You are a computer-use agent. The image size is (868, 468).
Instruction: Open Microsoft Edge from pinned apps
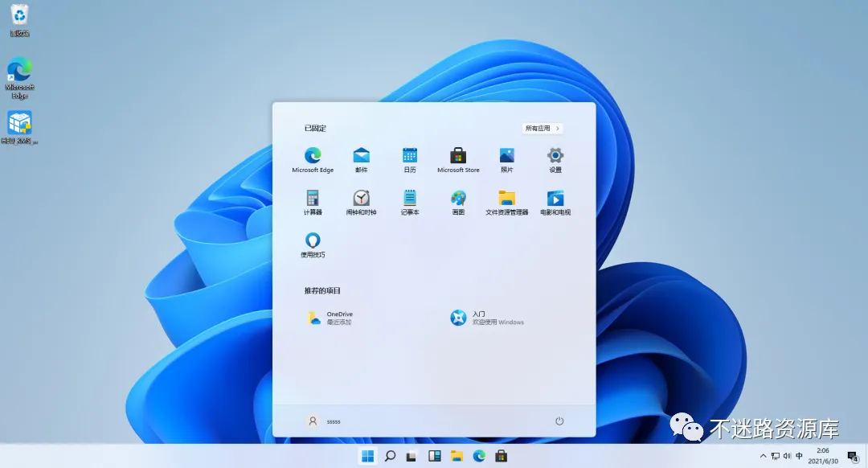[x=313, y=160]
